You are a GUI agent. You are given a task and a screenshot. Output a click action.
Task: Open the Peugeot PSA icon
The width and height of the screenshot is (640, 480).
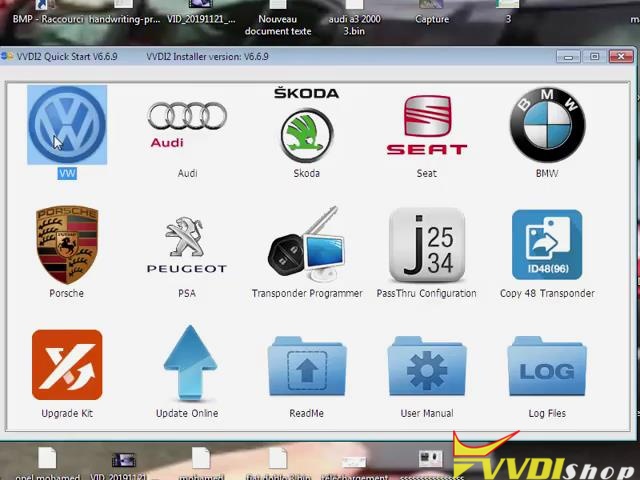pos(187,244)
